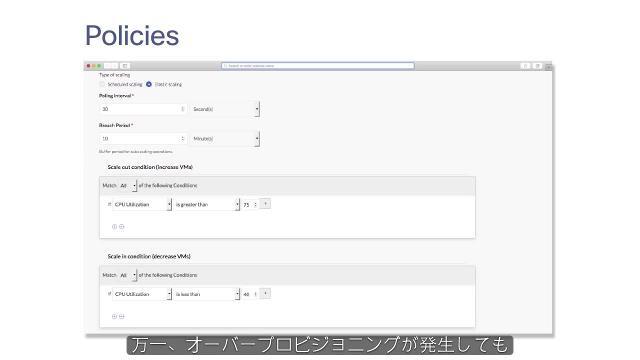Open the Minute(s) unit dropdown
Viewport: 640px width, 360px height.
[x=225, y=139]
